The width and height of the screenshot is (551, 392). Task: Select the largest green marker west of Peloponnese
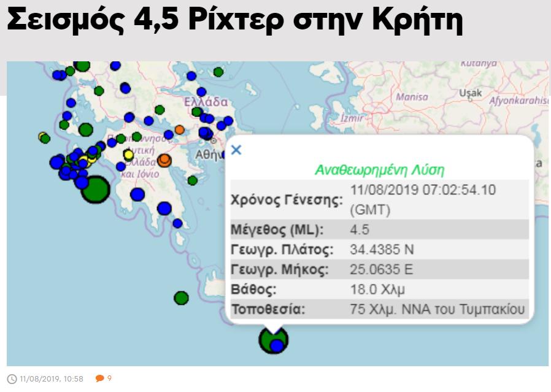click(96, 190)
